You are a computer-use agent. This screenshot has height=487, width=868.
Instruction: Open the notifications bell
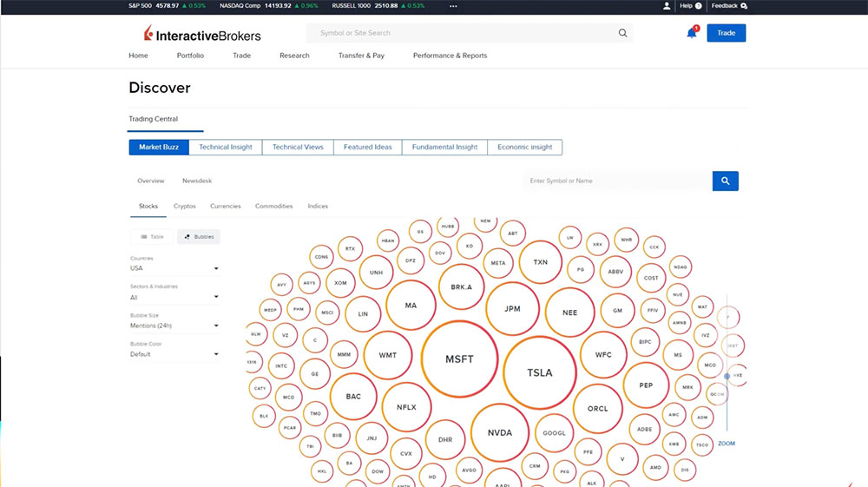[692, 33]
